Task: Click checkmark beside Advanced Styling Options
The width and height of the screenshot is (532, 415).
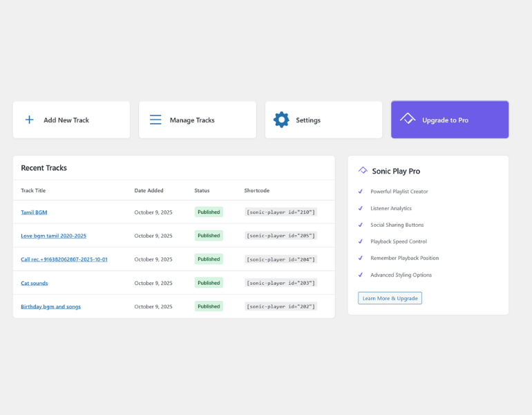Action: (x=360, y=275)
